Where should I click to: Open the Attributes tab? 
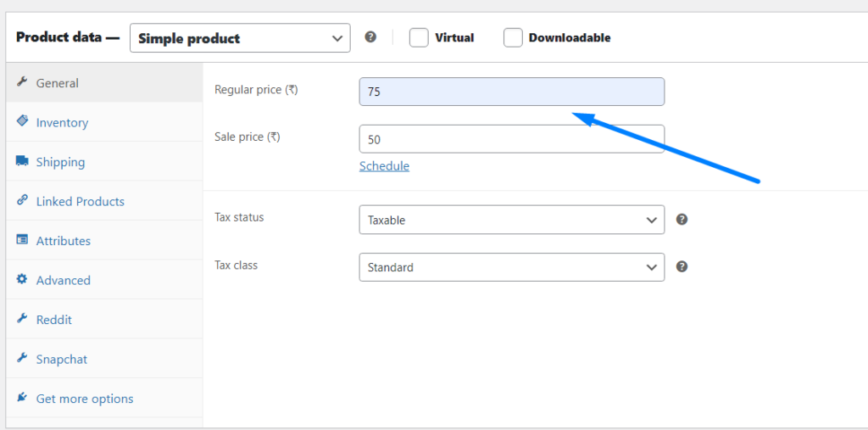click(104, 241)
